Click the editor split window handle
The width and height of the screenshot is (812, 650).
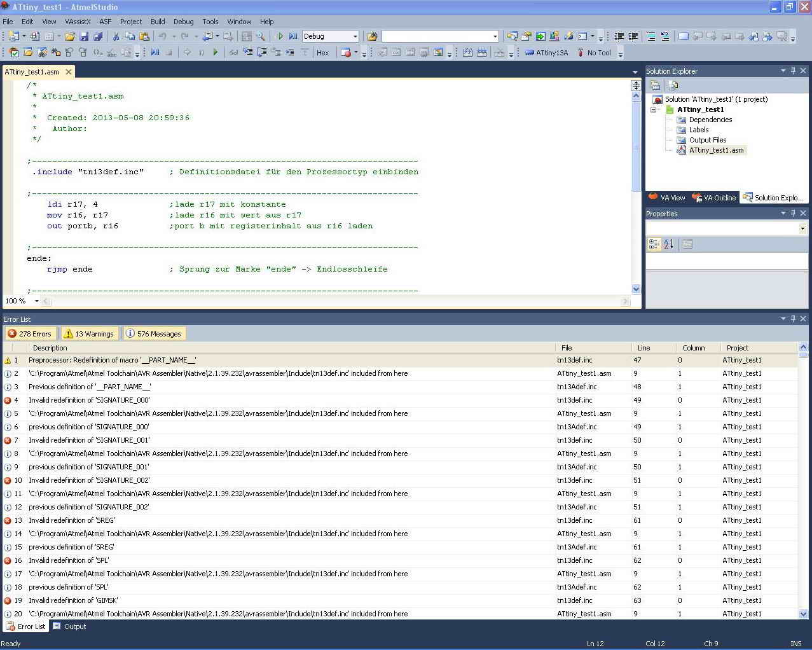point(636,85)
